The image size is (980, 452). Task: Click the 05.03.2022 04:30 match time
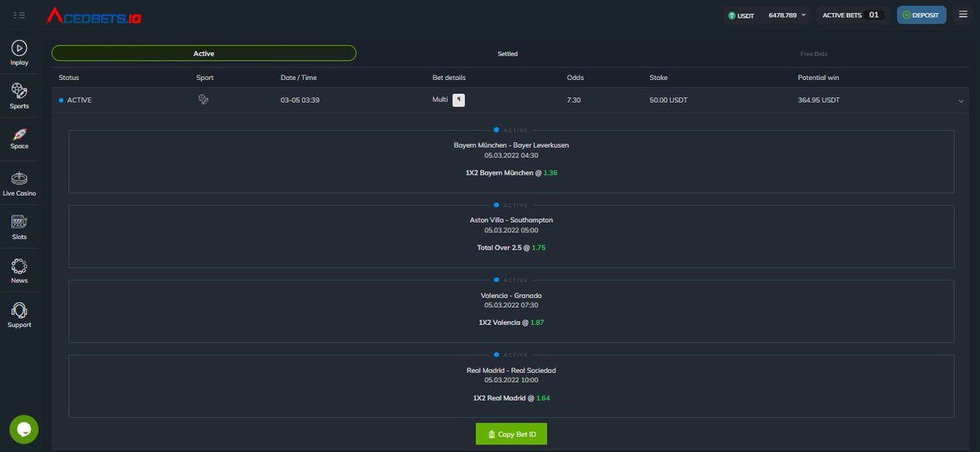click(511, 155)
